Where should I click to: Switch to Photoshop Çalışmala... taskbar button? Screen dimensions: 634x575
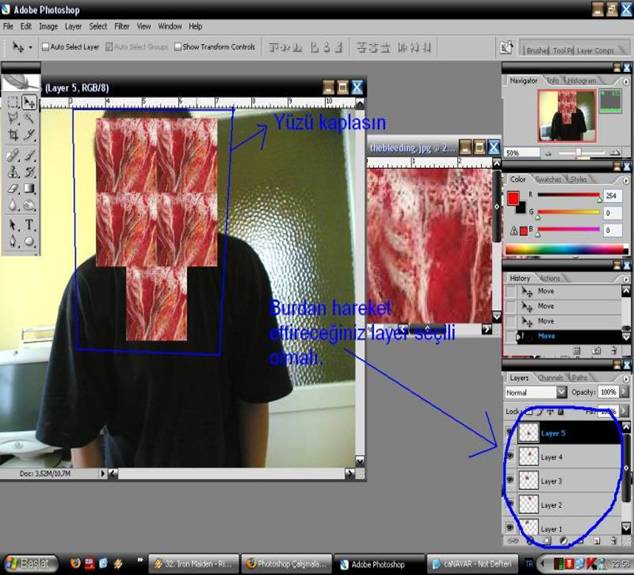point(287,564)
